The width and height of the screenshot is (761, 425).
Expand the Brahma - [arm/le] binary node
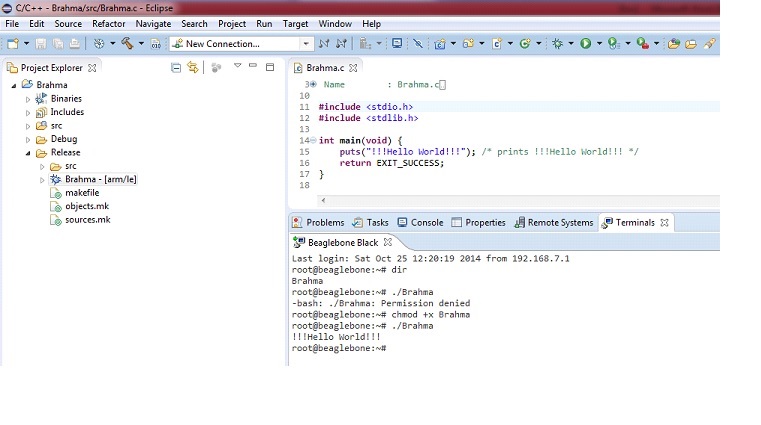coord(42,180)
